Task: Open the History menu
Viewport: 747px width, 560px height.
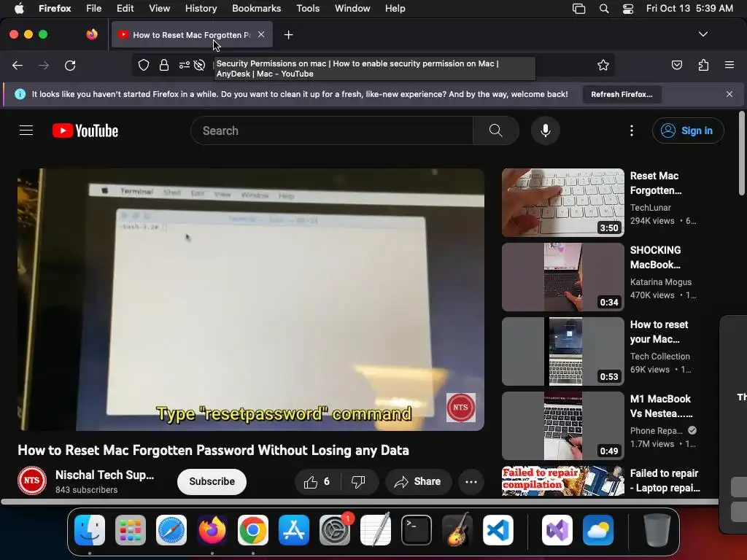Action: point(201,8)
